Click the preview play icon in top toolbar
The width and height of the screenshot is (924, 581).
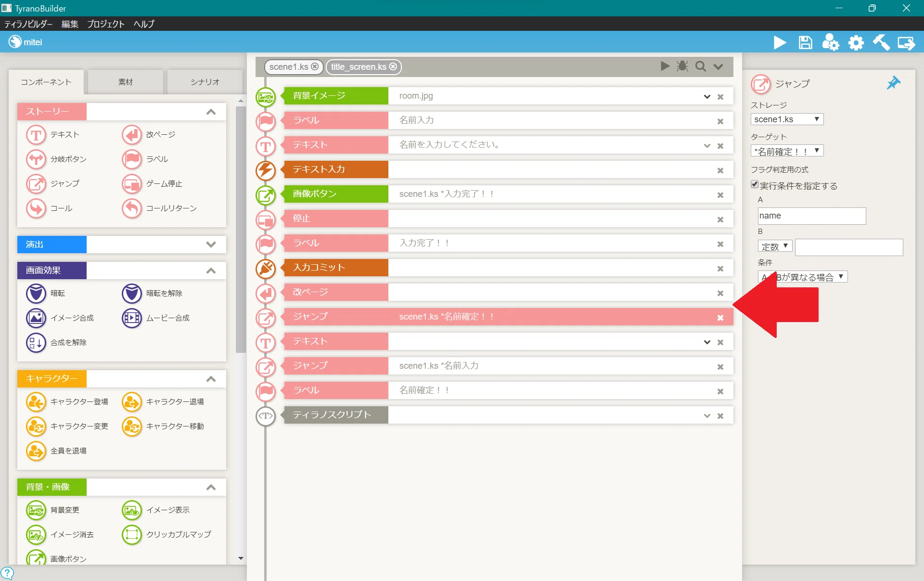click(780, 43)
